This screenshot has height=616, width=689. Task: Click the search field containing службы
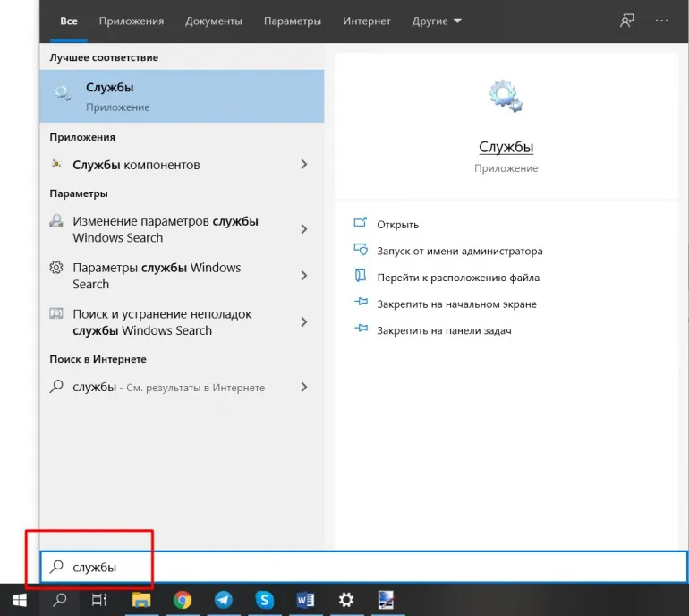pyautogui.click(x=358, y=567)
